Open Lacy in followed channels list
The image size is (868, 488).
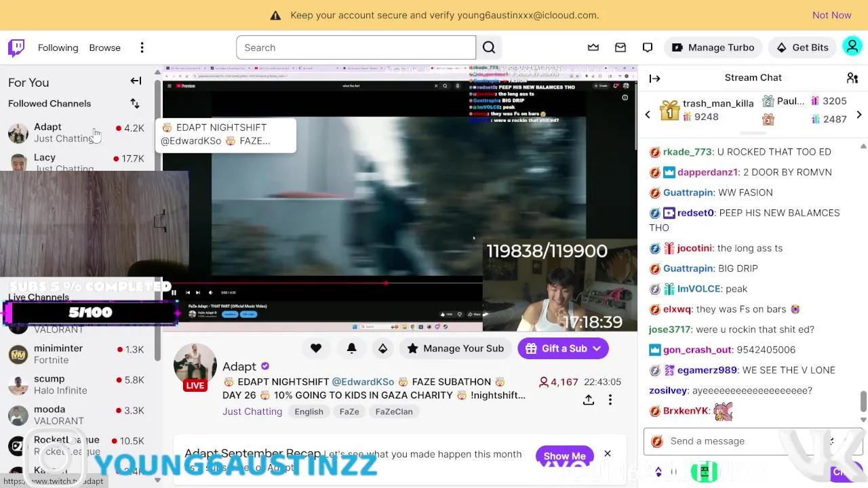76,161
